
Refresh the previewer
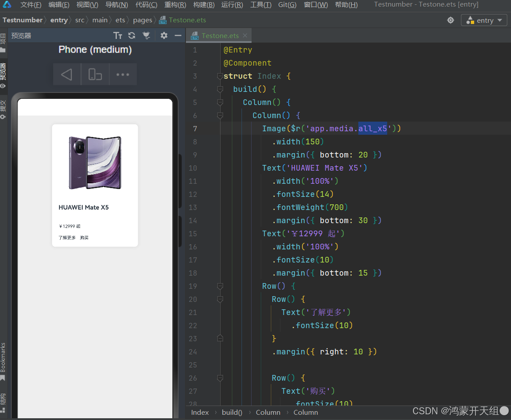coord(132,35)
